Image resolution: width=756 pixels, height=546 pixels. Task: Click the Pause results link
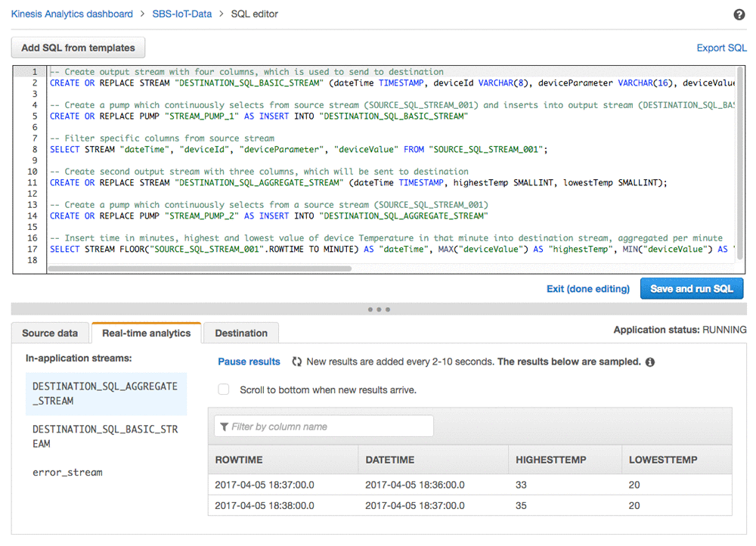tap(249, 361)
